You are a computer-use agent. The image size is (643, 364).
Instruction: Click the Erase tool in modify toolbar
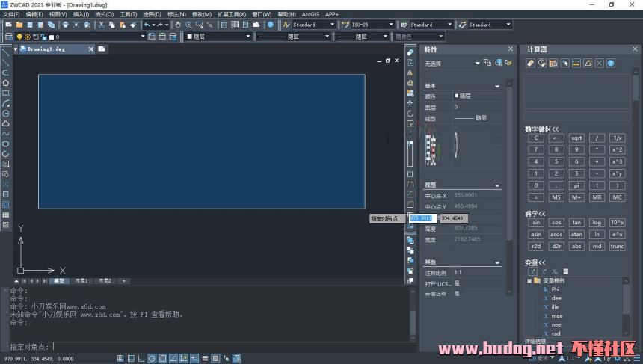pyautogui.click(x=410, y=52)
